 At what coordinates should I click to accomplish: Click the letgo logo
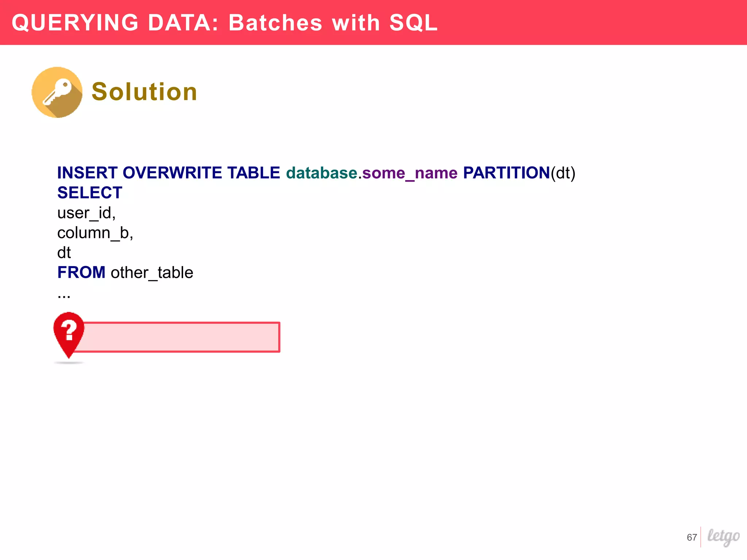click(723, 537)
